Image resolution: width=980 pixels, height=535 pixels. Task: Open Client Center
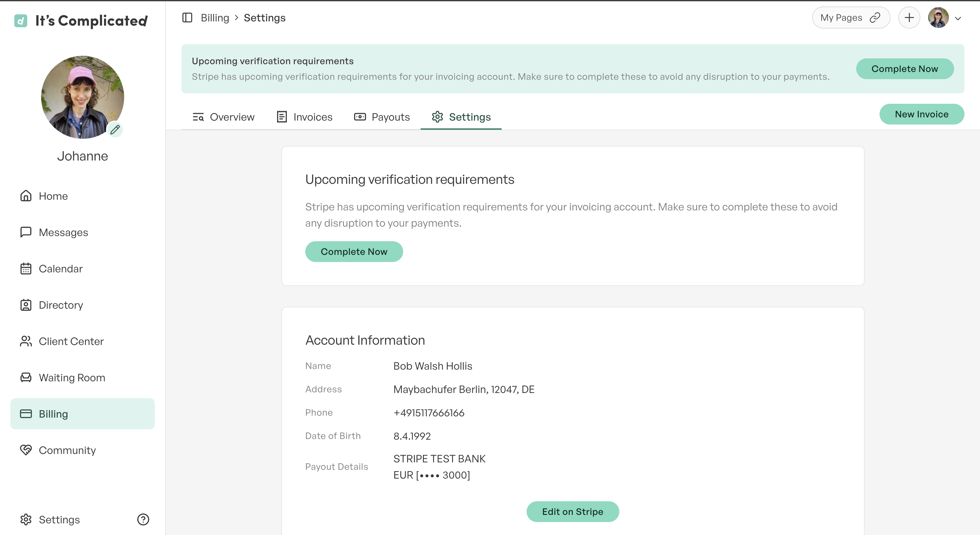[x=71, y=341]
